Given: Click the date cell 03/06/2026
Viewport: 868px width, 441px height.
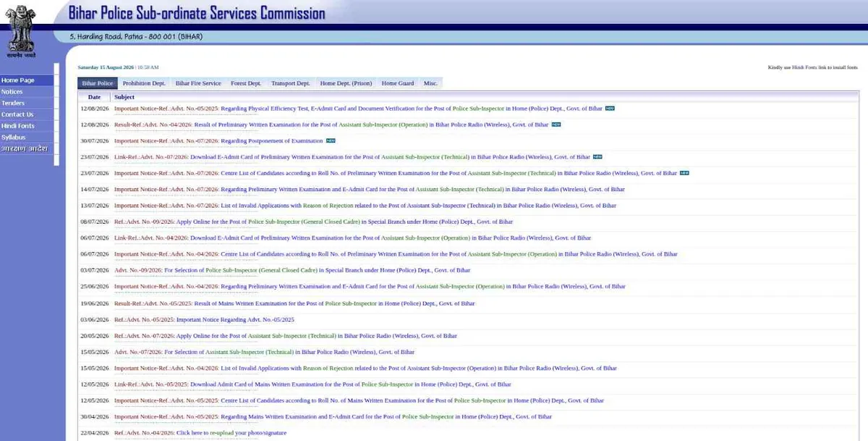Looking at the screenshot, I should (x=95, y=319).
